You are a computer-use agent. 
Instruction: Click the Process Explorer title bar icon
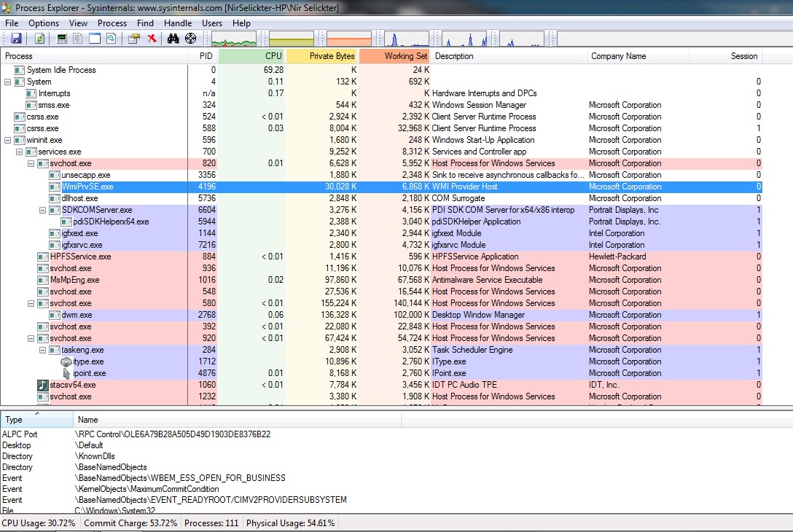[7, 7]
